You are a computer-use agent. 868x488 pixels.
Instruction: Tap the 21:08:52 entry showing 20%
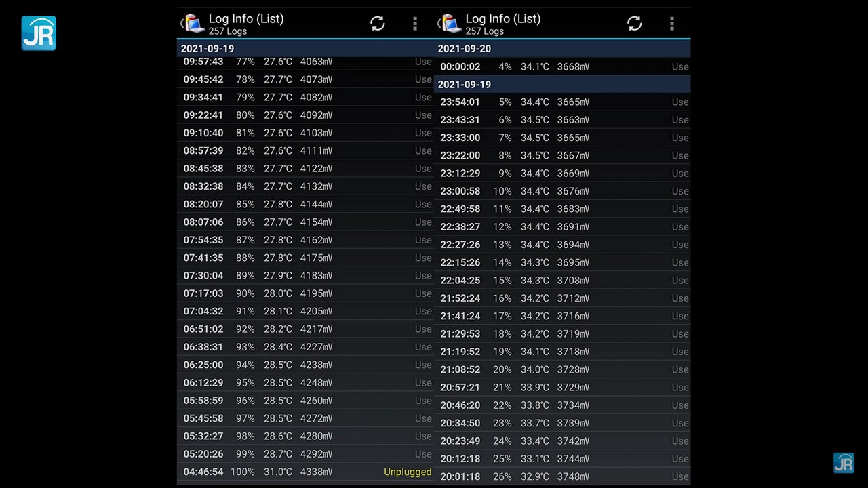(562, 369)
